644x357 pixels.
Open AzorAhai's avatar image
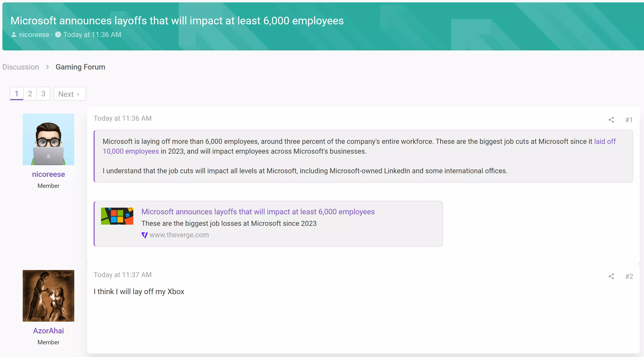pos(48,296)
